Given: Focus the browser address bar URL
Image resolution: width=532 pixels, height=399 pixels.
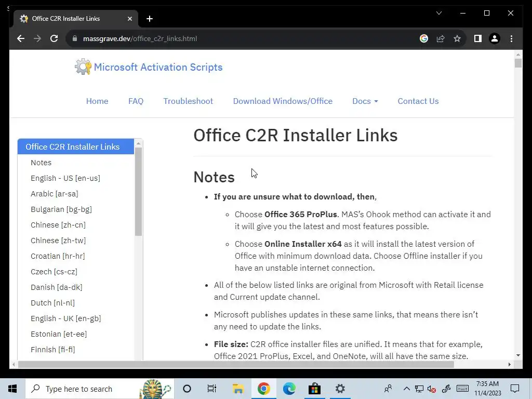Looking at the screenshot, I should pos(140,38).
